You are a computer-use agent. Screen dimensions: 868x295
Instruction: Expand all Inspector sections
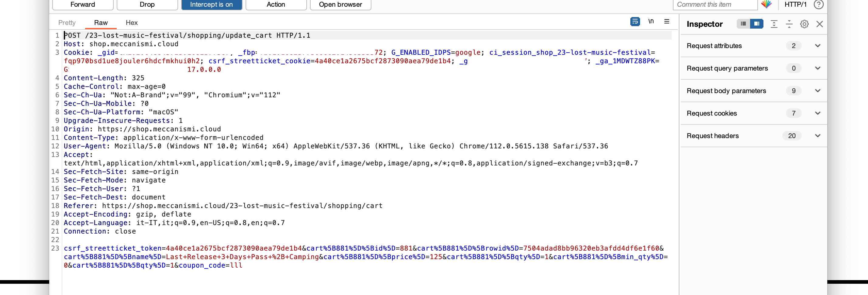(x=774, y=24)
